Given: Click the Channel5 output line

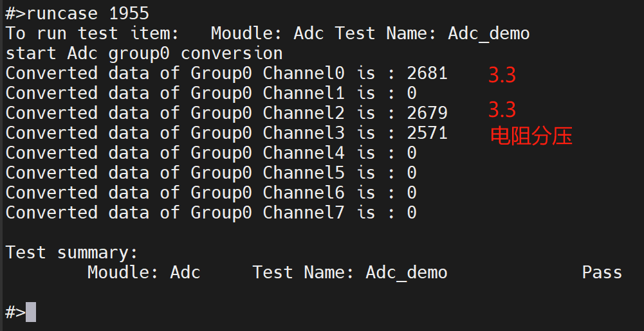Looking at the screenshot, I should pos(211,173).
